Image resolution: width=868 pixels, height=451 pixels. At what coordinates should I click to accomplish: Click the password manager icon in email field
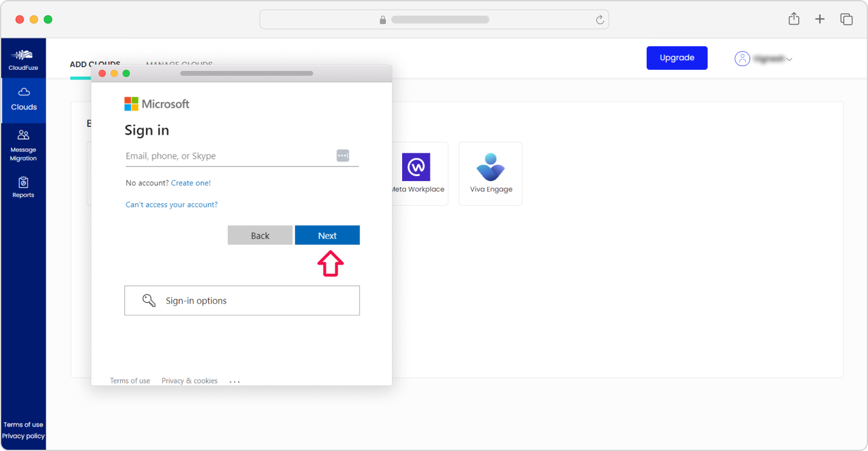point(343,156)
